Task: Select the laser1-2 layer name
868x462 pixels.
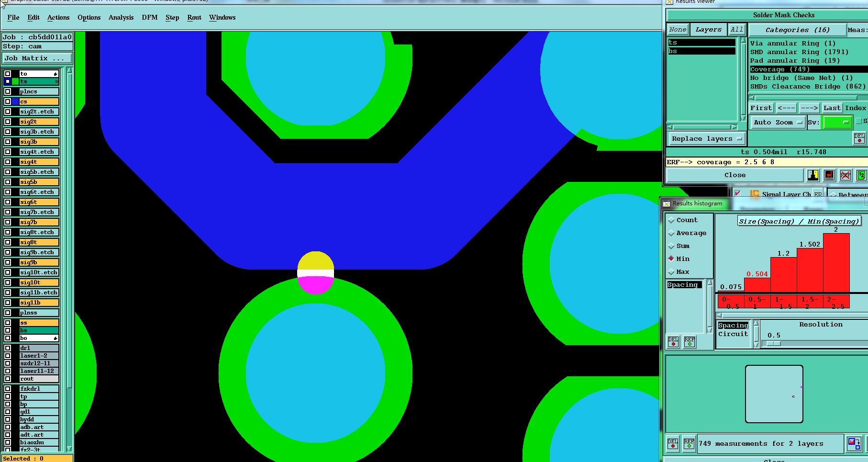Action: pyautogui.click(x=39, y=356)
